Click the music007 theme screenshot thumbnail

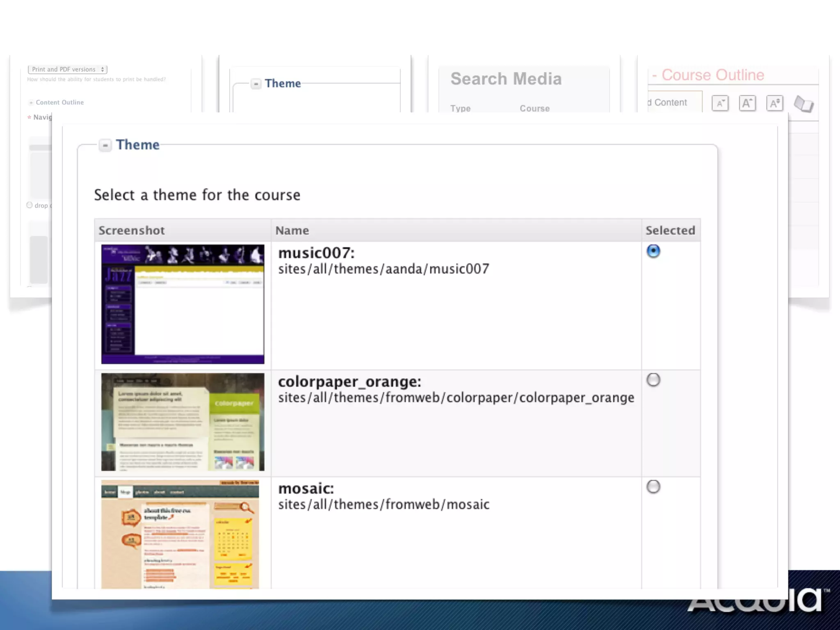tap(183, 304)
